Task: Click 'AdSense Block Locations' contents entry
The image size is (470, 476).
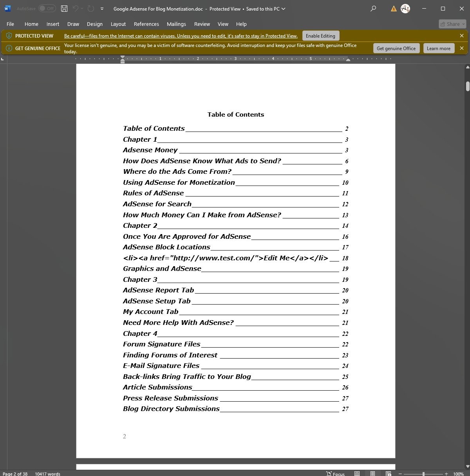Action: (236, 247)
